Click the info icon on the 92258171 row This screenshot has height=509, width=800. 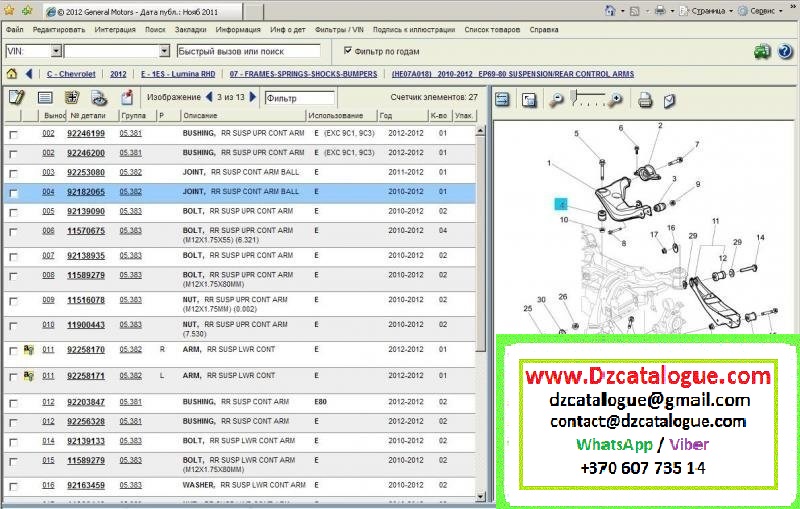29,376
